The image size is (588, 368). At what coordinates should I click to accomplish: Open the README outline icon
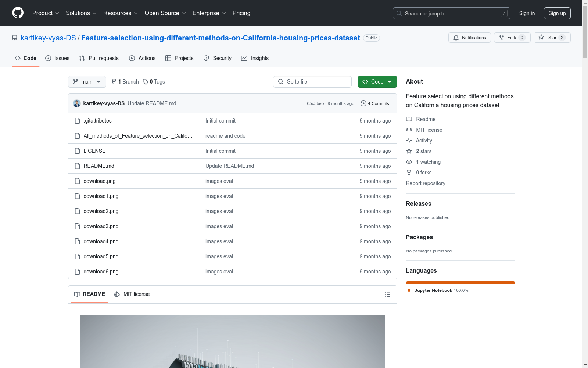[x=387, y=294]
